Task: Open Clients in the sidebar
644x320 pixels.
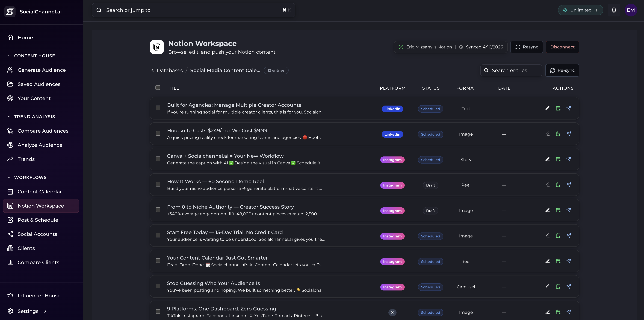Action: (x=41, y=248)
